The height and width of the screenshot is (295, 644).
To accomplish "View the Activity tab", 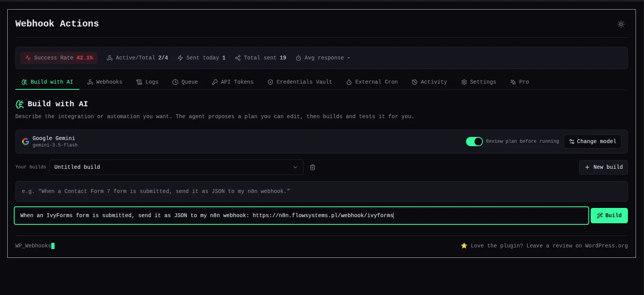I will coord(430,82).
